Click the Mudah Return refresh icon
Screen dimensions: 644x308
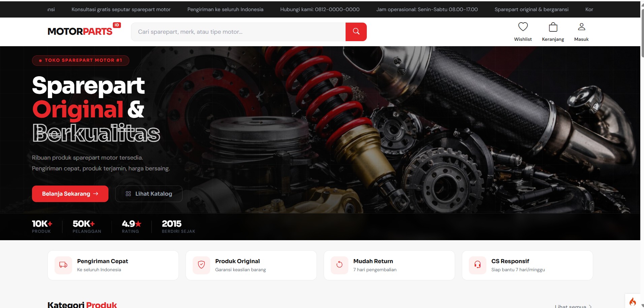[x=340, y=265]
